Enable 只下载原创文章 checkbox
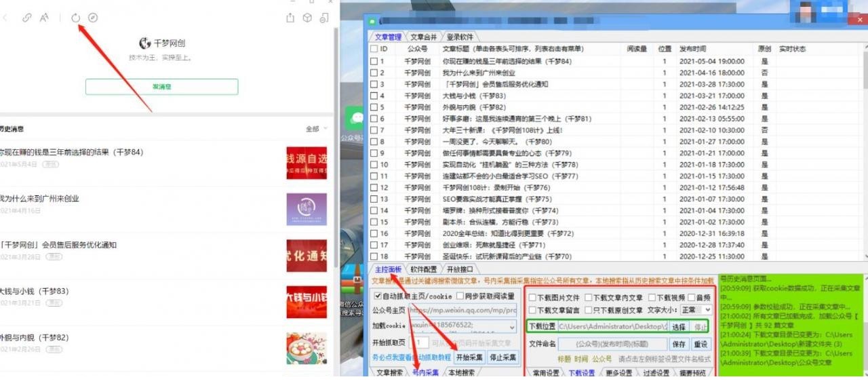Viewport: 868px width, 392px height. pyautogui.click(x=588, y=310)
